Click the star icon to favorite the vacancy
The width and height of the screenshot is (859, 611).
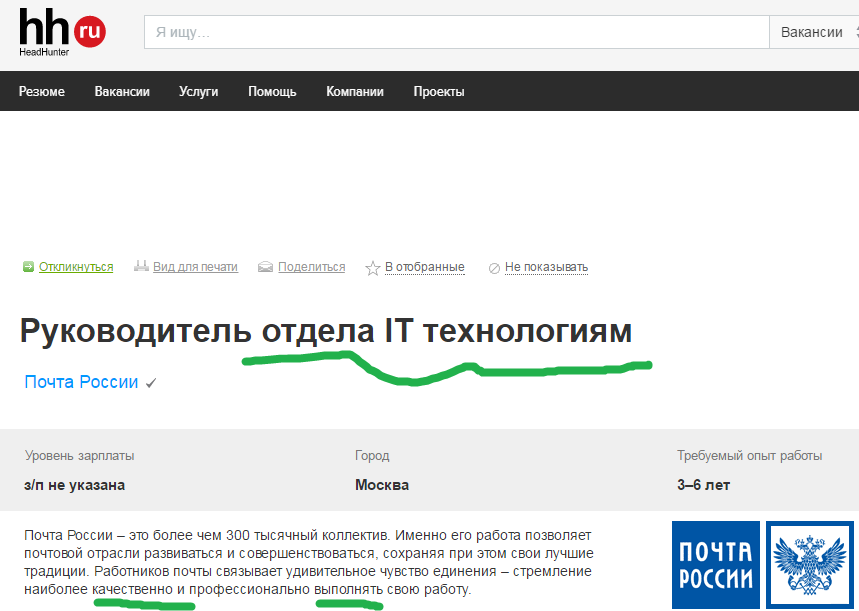click(373, 267)
